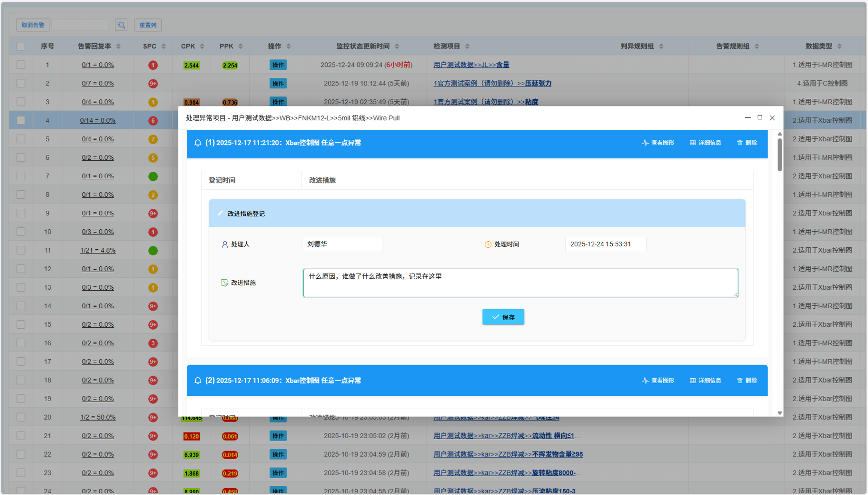Tick the checkbox for row 1
This screenshot has width=868, height=495.
pyautogui.click(x=21, y=65)
